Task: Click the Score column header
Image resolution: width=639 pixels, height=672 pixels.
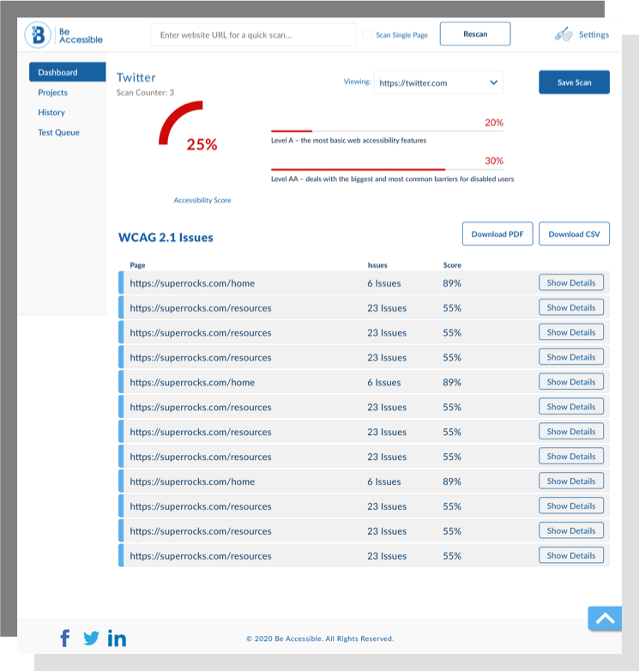Action: [x=452, y=265]
